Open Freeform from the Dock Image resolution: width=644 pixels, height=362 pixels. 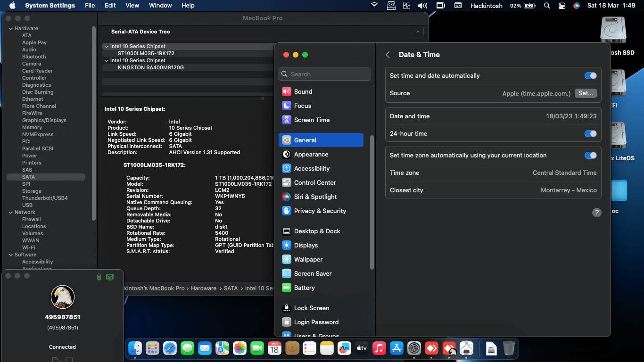click(344, 348)
